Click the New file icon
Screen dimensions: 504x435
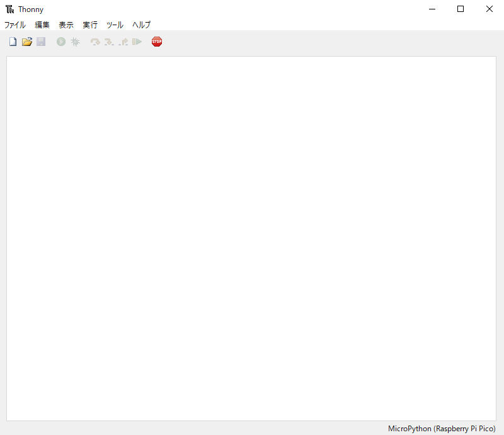[x=13, y=42]
